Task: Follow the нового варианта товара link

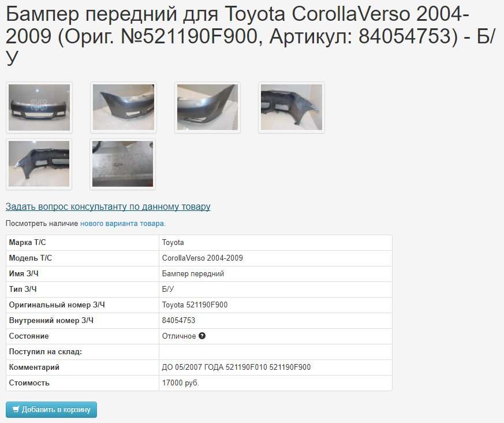Action: [122, 223]
